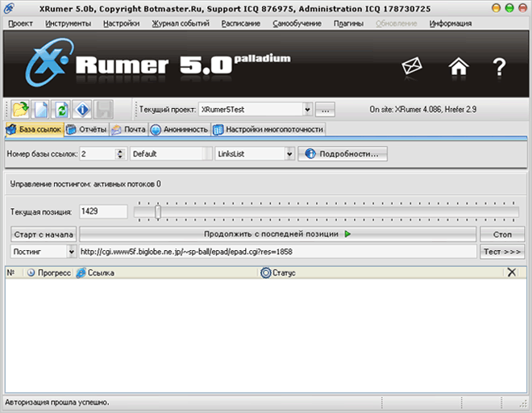Click Продолжить с последней позиции button
The width and height of the screenshot is (532, 413).
pos(277,234)
